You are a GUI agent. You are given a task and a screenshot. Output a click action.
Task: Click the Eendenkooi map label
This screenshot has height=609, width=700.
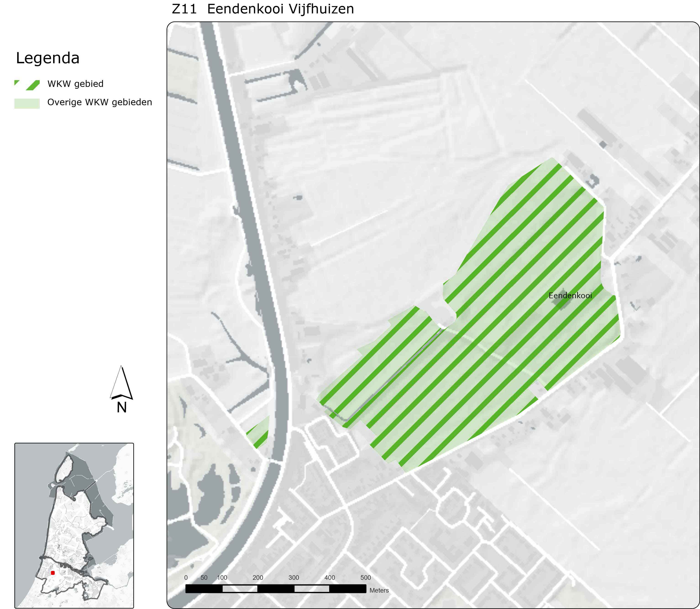[x=570, y=295]
